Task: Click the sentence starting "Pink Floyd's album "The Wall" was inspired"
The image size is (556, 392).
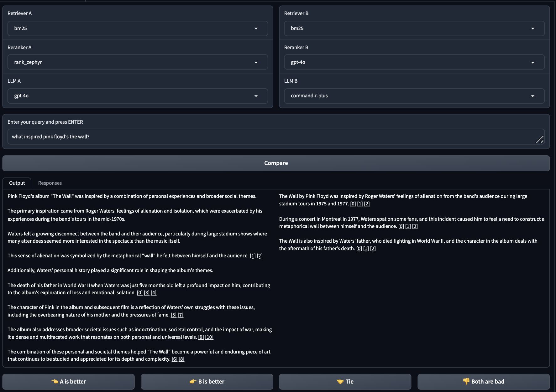Action: 132,196
